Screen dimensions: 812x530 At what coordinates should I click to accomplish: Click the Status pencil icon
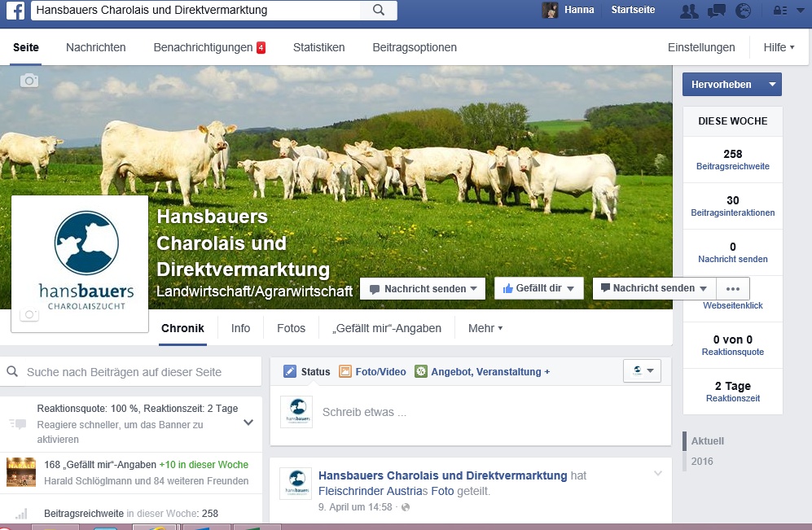290,371
